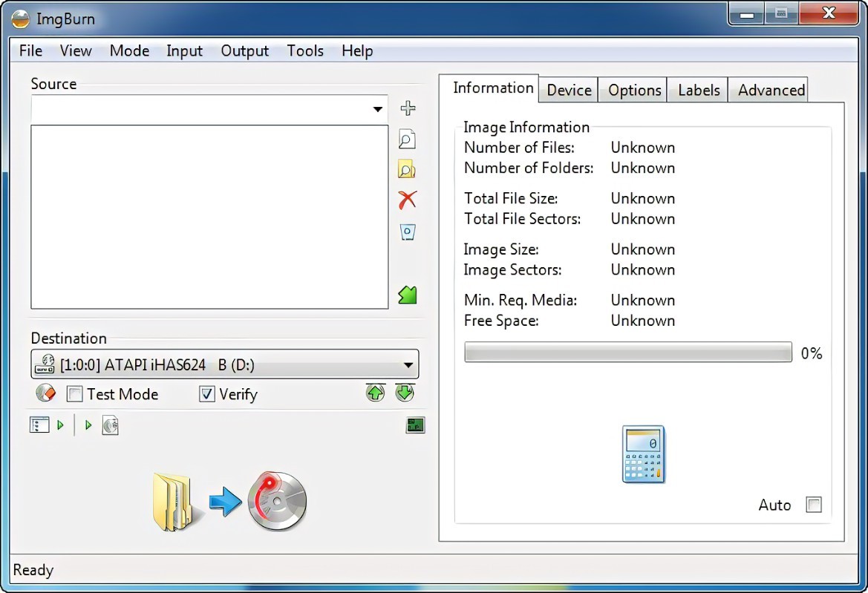Uncheck the Verify option
Image resolution: width=868 pixels, height=593 pixels.
(x=207, y=394)
